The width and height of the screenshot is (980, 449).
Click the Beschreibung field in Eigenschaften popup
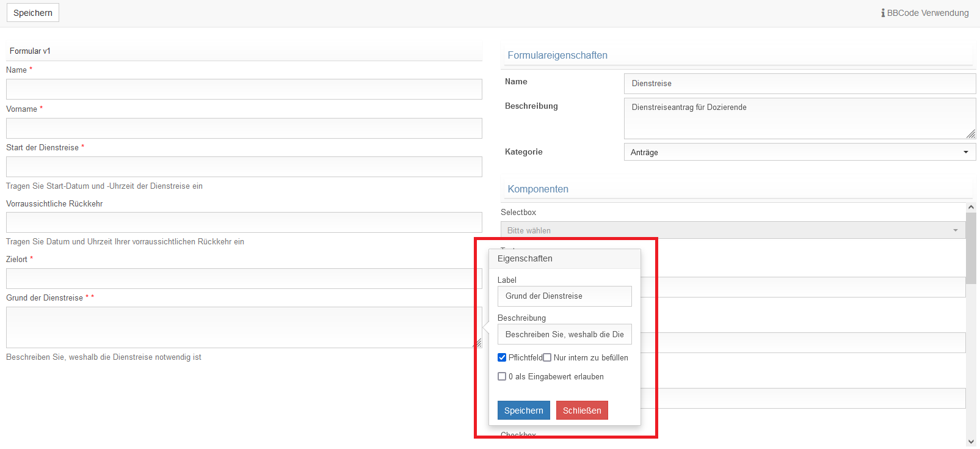click(565, 335)
